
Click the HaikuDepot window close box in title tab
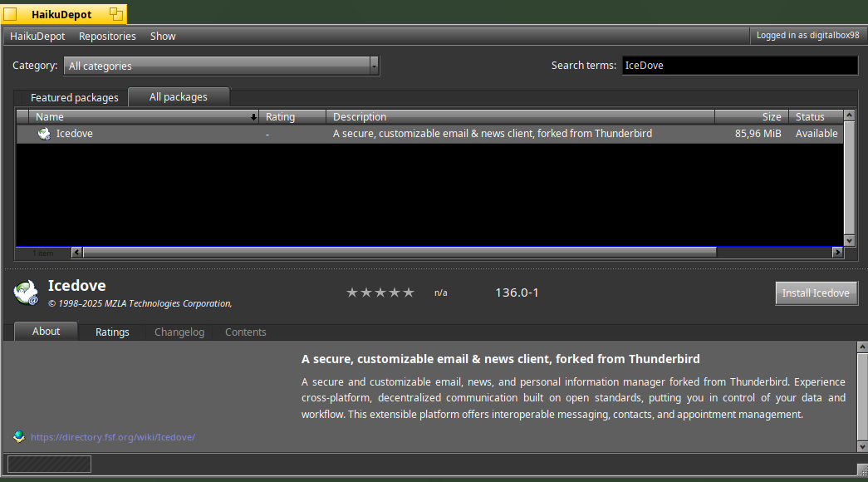pyautogui.click(x=11, y=14)
